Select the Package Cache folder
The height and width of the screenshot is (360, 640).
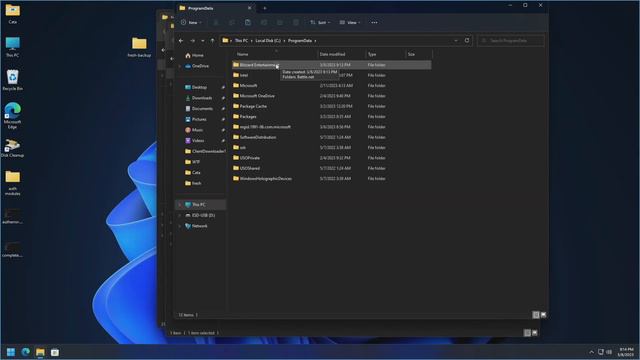point(331,106)
